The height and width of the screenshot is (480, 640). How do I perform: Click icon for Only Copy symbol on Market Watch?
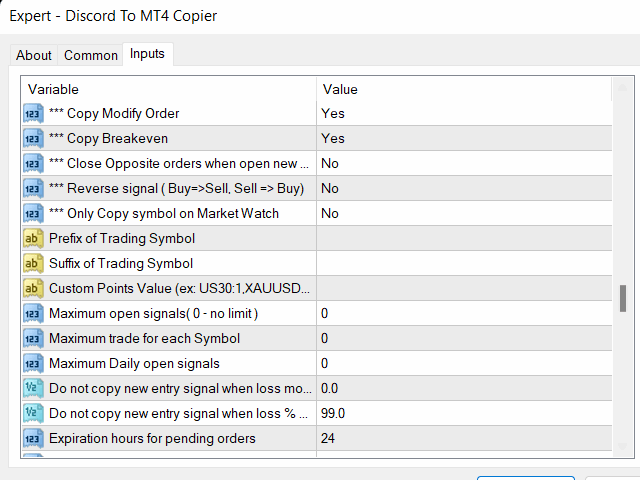pos(33,213)
